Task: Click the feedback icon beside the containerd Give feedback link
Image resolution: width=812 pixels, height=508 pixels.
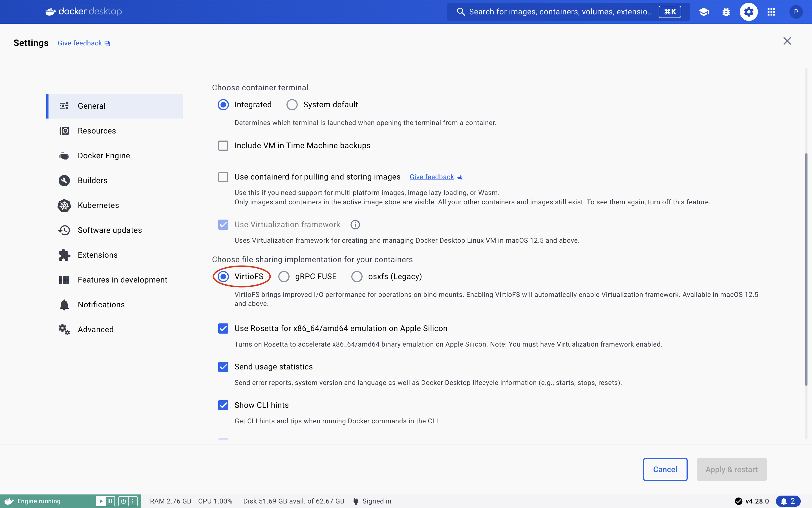Action: click(x=460, y=177)
